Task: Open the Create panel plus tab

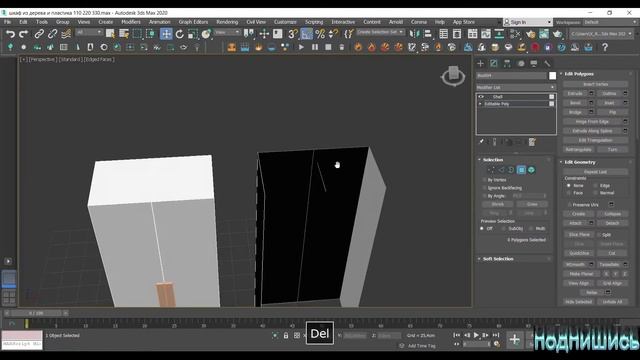Action: 480,63
